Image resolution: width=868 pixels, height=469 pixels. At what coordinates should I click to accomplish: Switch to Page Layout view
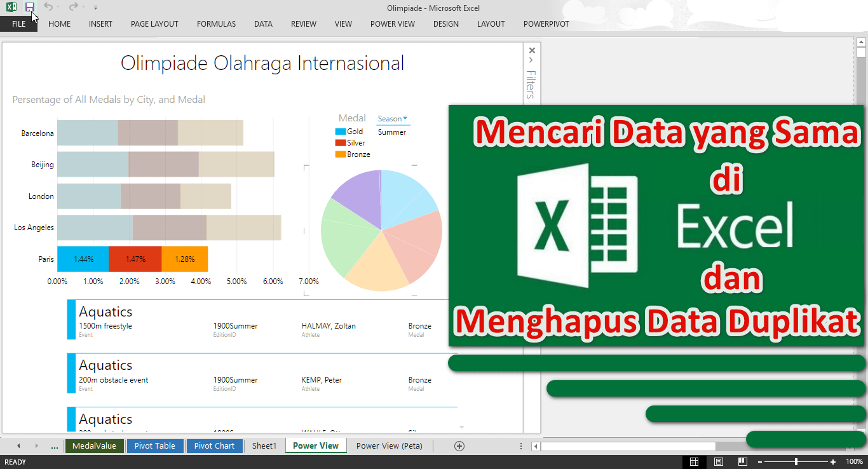[719, 462]
